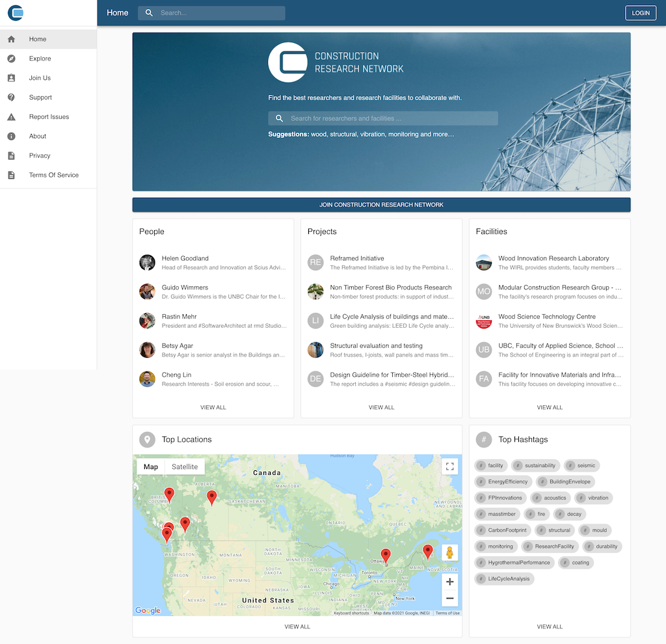Click the map pin near Ottawa
This screenshot has height=644, width=666.
click(x=386, y=556)
